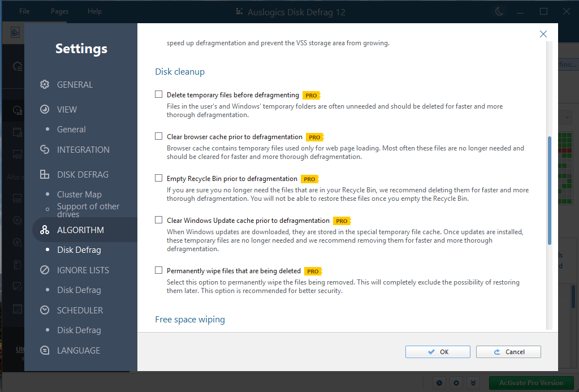
Task: Click the settings panel vertical scrollbar
Action: 549,190
